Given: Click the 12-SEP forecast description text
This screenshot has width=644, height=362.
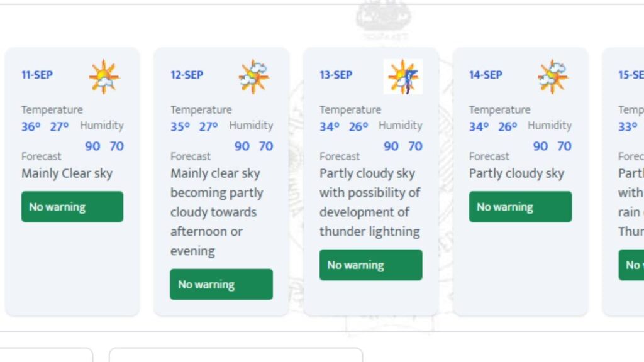Looking at the screenshot, I should pyautogui.click(x=217, y=212).
